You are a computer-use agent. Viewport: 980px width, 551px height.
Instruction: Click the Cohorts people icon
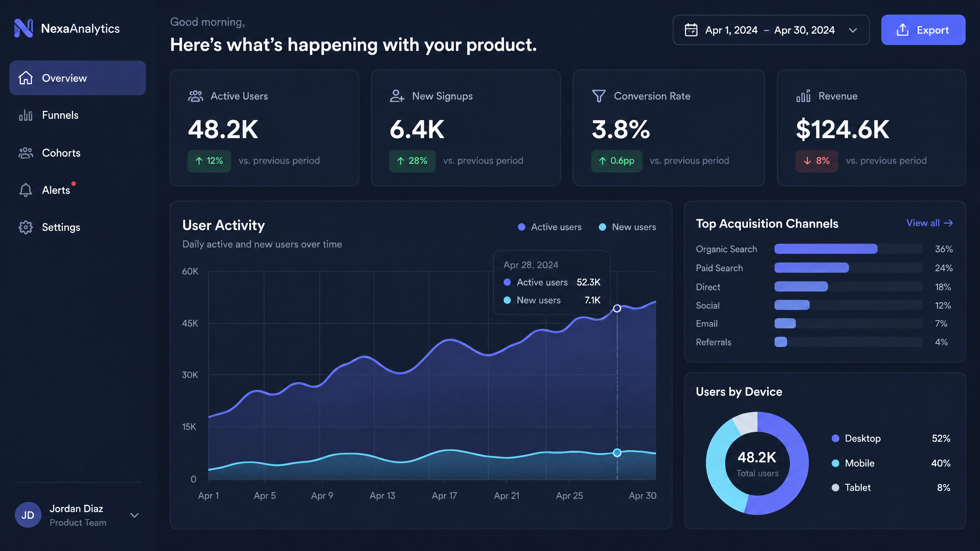(26, 153)
